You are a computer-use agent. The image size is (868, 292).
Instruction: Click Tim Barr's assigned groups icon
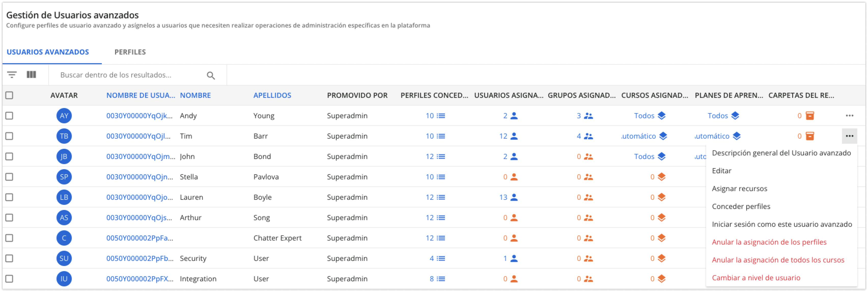pyautogui.click(x=588, y=136)
